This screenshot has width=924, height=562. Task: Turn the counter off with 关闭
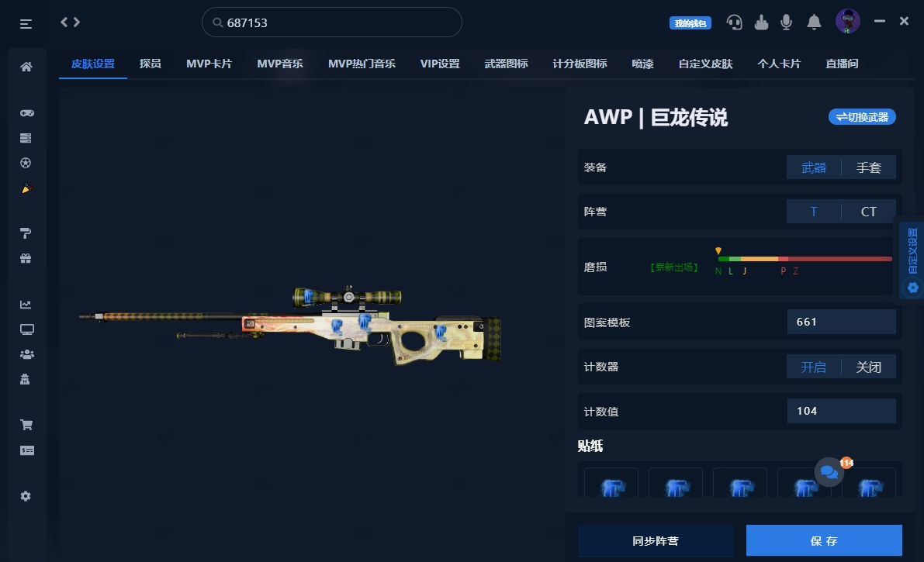pyautogui.click(x=869, y=367)
